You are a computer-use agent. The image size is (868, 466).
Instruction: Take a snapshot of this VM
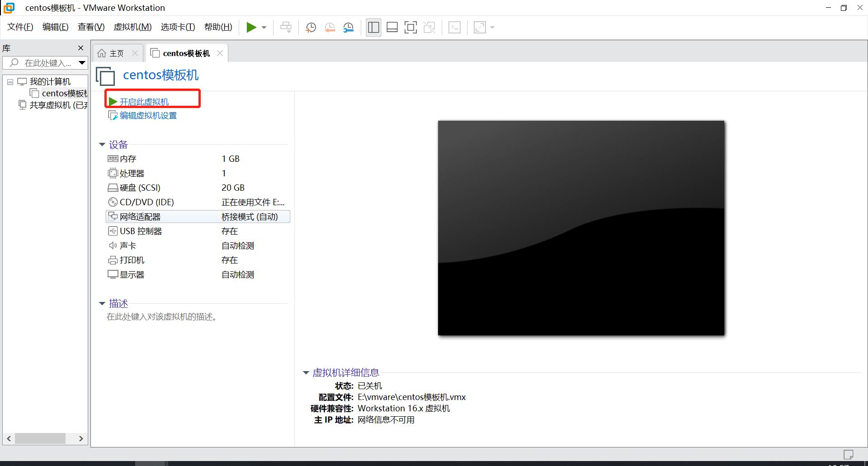coord(311,28)
